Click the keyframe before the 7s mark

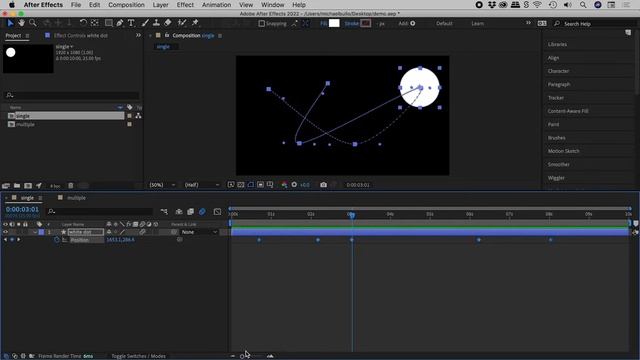(479, 240)
